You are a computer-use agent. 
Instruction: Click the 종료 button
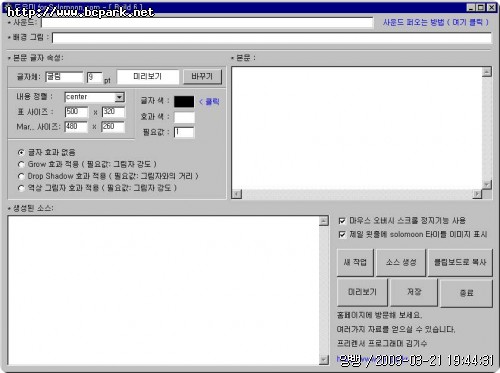466,293
